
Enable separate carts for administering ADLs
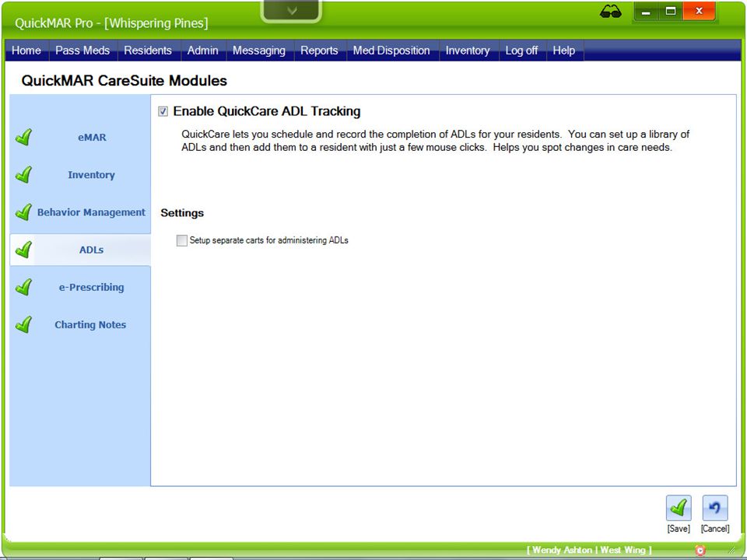click(x=181, y=240)
